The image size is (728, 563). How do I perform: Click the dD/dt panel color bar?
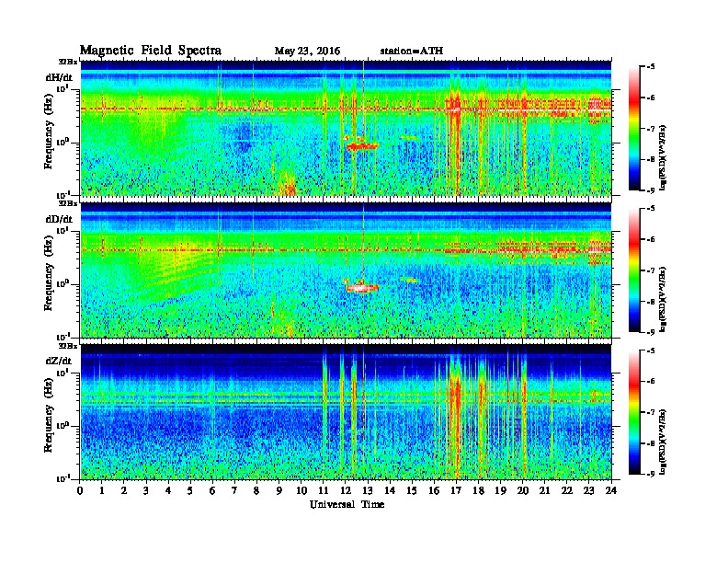(634, 270)
